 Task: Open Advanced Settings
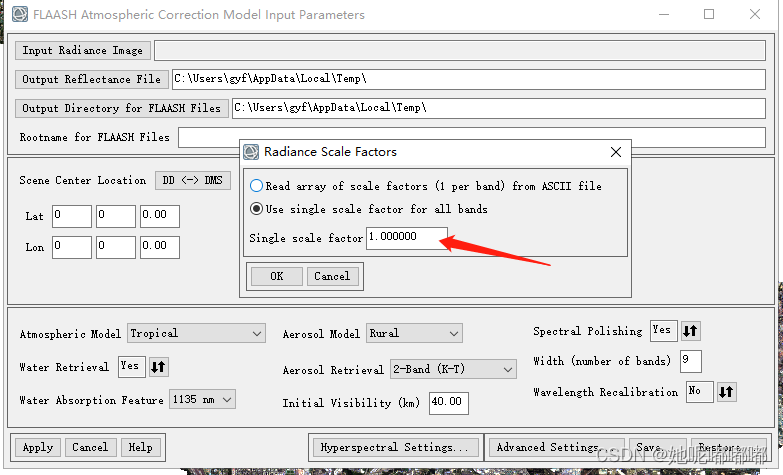(x=557, y=448)
